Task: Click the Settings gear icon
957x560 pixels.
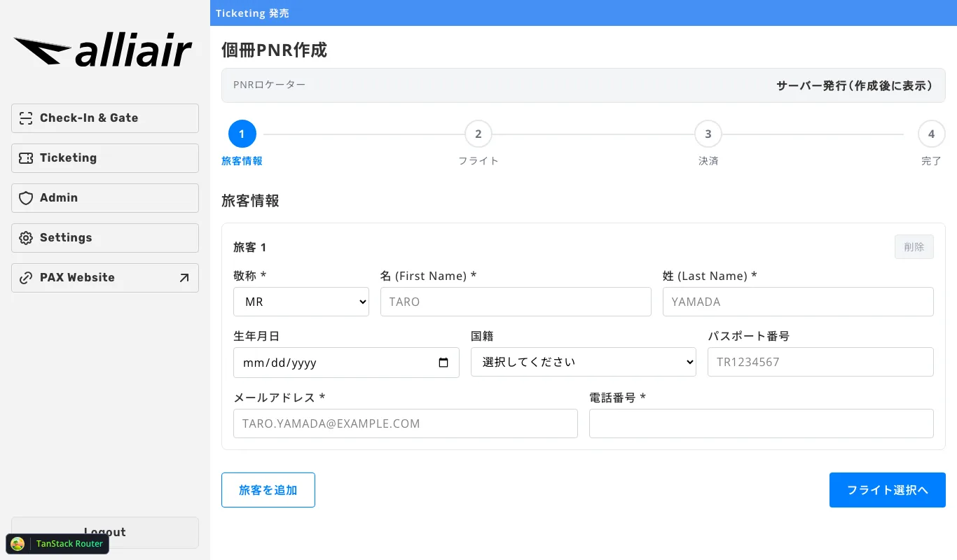Action: (26, 238)
